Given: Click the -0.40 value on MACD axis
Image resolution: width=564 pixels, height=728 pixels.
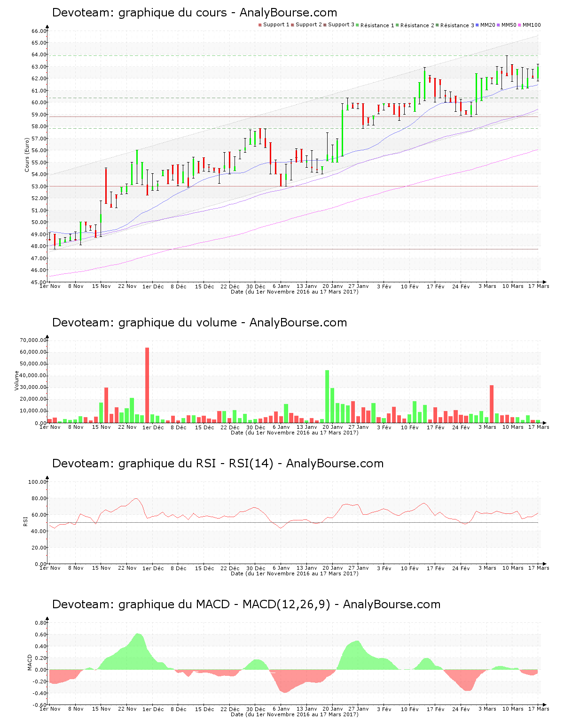Looking at the screenshot, I should [40, 693].
